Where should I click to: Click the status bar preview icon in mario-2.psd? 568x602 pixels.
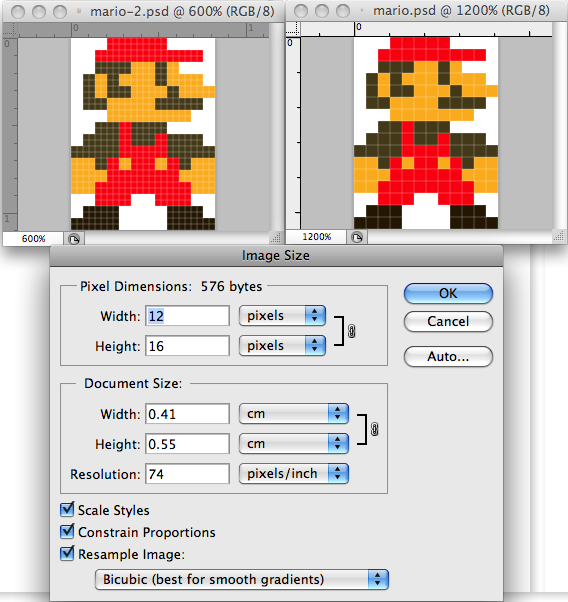[x=74, y=239]
